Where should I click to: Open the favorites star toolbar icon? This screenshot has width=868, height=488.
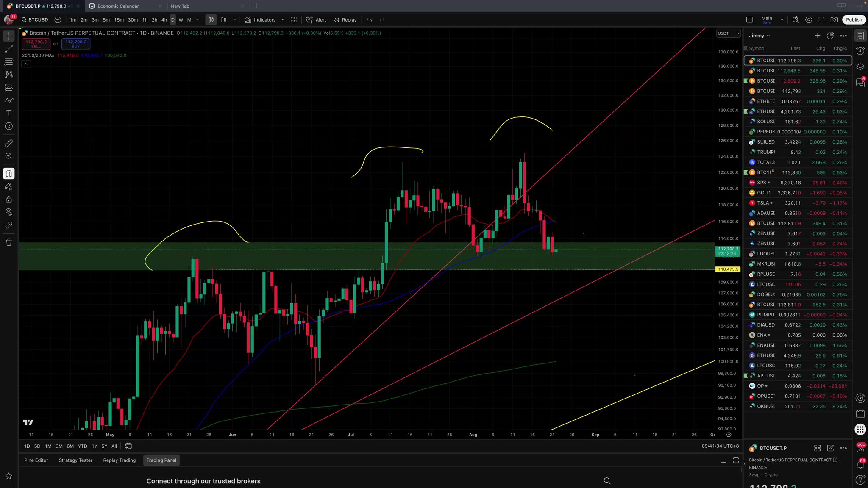tap(9, 476)
